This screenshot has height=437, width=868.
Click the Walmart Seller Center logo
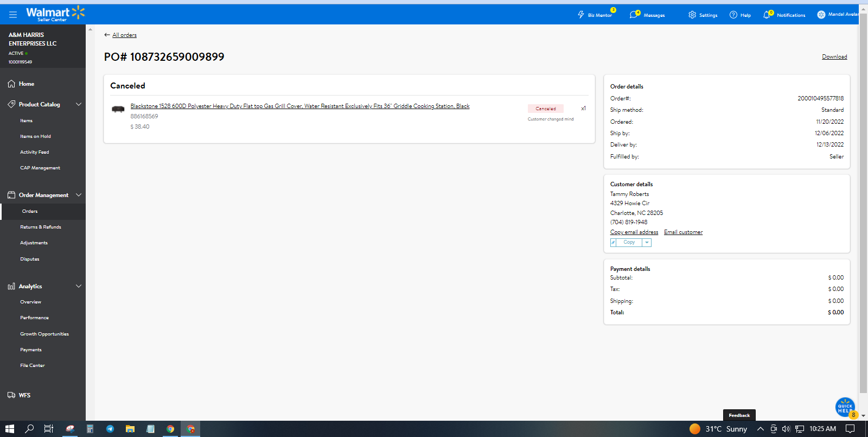(x=55, y=14)
